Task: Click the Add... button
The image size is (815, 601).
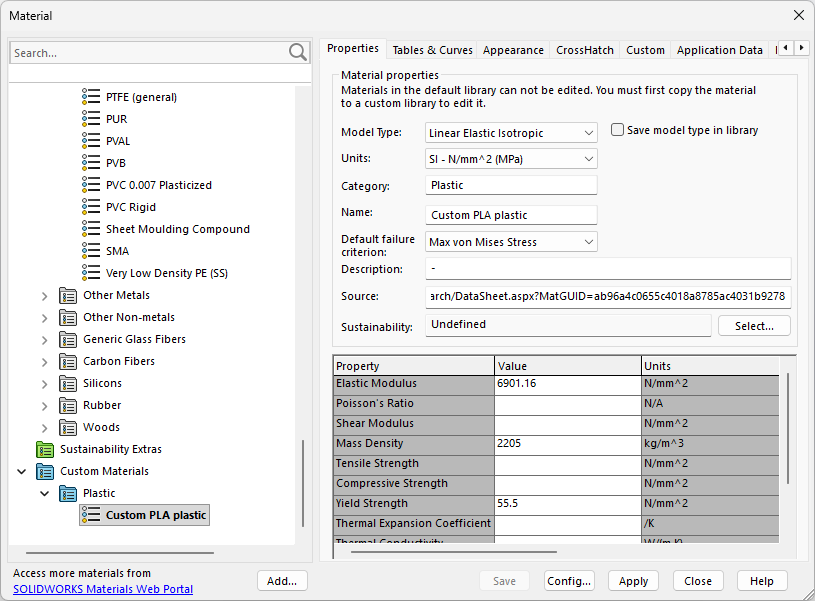Action: click(282, 581)
